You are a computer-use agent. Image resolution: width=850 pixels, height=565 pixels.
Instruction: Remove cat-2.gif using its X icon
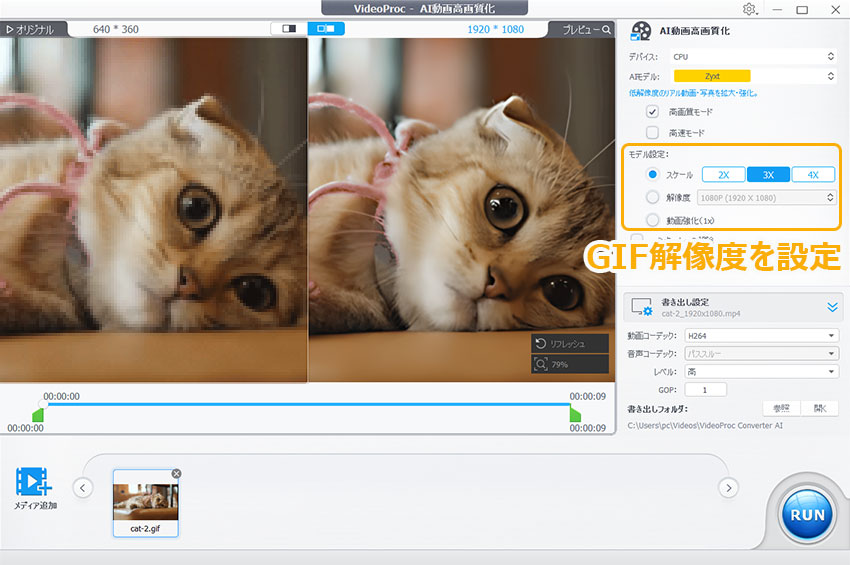pyautogui.click(x=176, y=473)
